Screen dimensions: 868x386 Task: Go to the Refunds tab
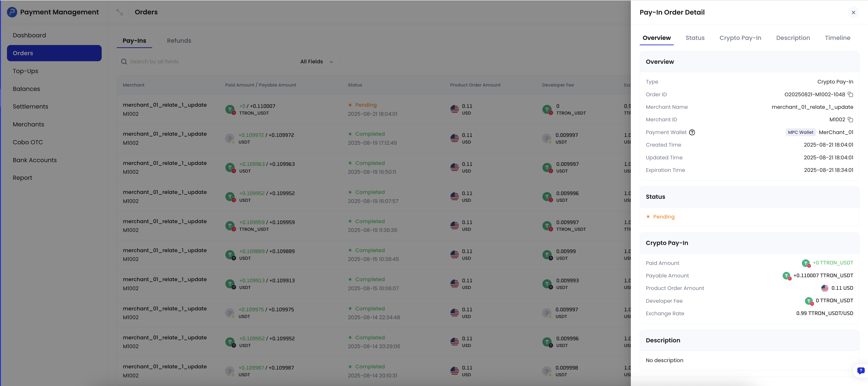point(179,41)
